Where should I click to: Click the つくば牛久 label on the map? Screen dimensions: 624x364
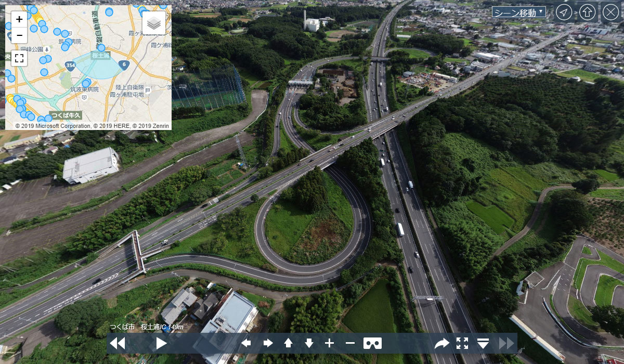coord(66,115)
